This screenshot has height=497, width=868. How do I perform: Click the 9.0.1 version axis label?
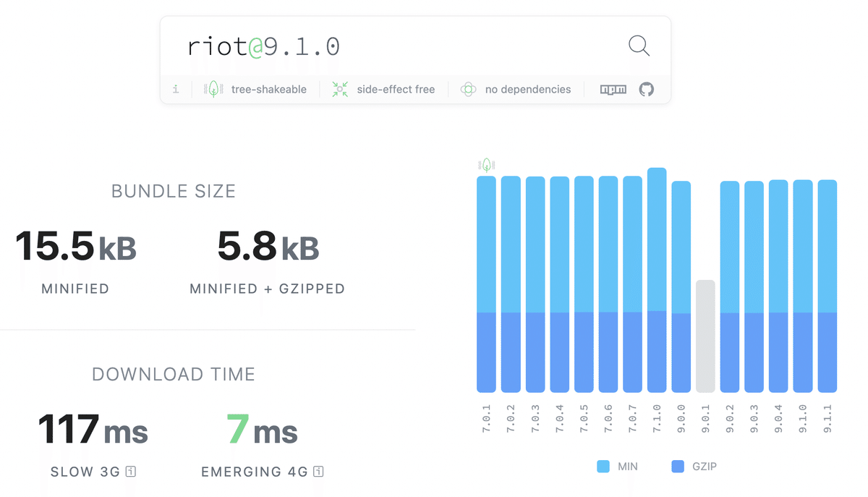click(x=706, y=418)
